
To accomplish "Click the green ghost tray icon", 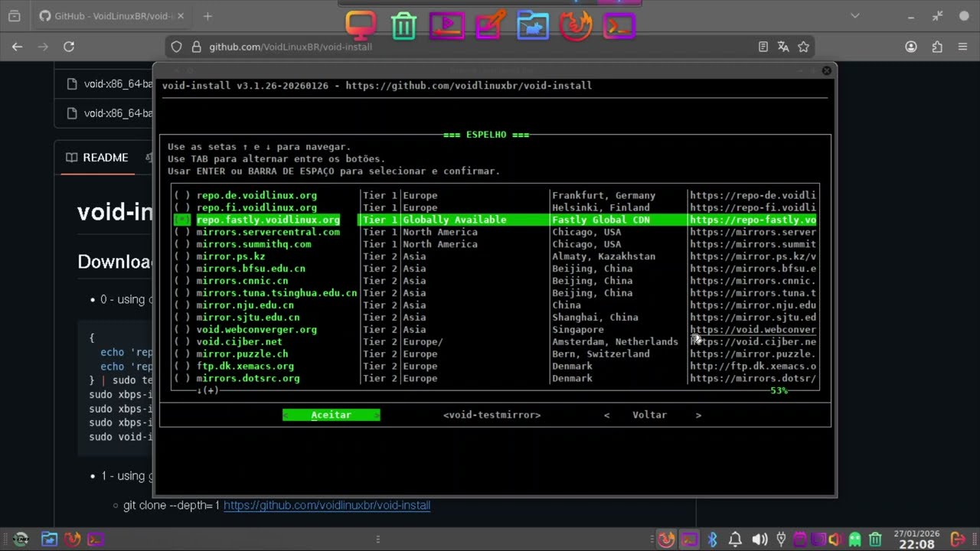I will pyautogui.click(x=855, y=540).
